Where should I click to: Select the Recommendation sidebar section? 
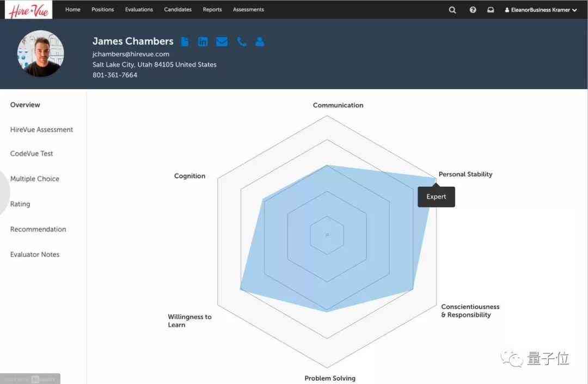pyautogui.click(x=38, y=229)
